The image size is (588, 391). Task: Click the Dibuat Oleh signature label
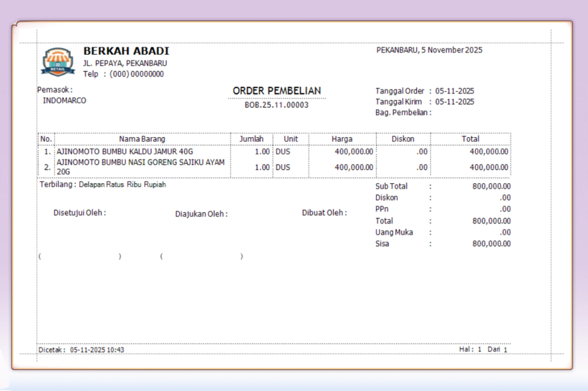[x=324, y=212]
